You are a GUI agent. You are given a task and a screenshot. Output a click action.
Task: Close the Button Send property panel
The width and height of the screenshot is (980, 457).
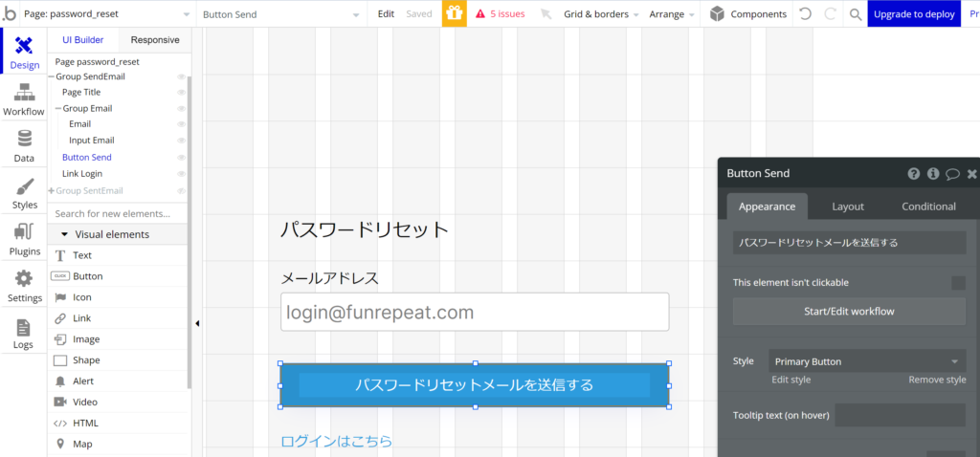tap(972, 174)
